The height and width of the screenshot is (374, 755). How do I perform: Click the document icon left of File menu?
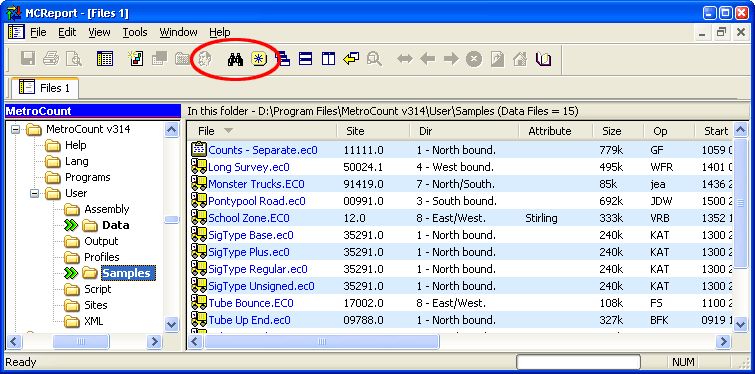click(16, 32)
